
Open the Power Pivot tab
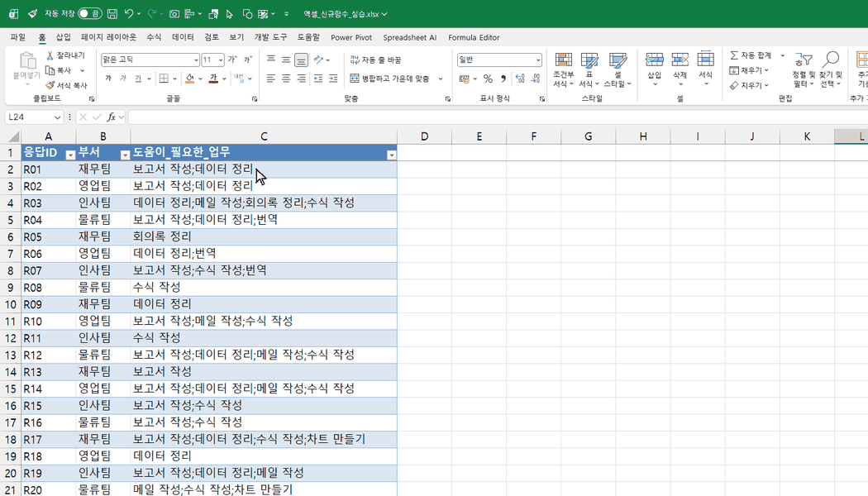click(351, 37)
